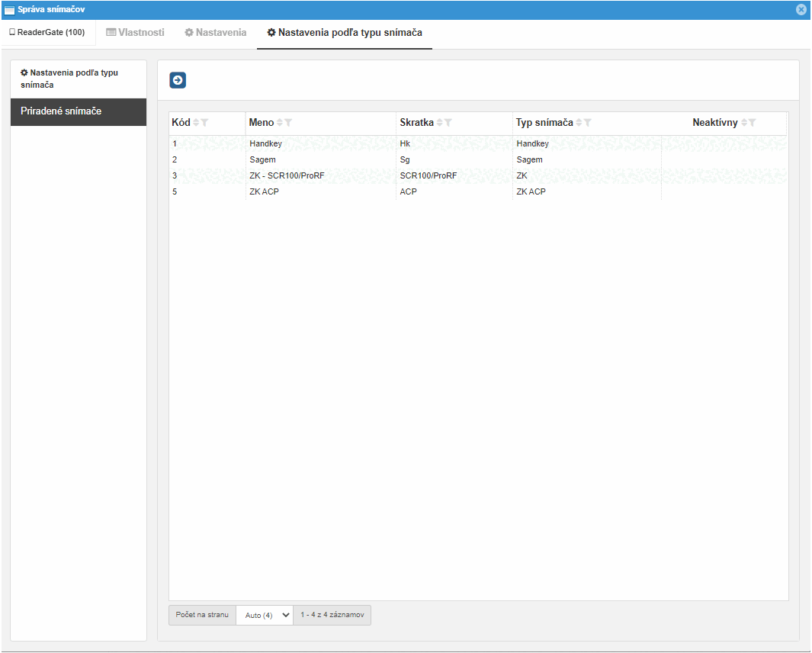Select the Sagem row in the Meno column
The image size is (812, 653).
(262, 160)
